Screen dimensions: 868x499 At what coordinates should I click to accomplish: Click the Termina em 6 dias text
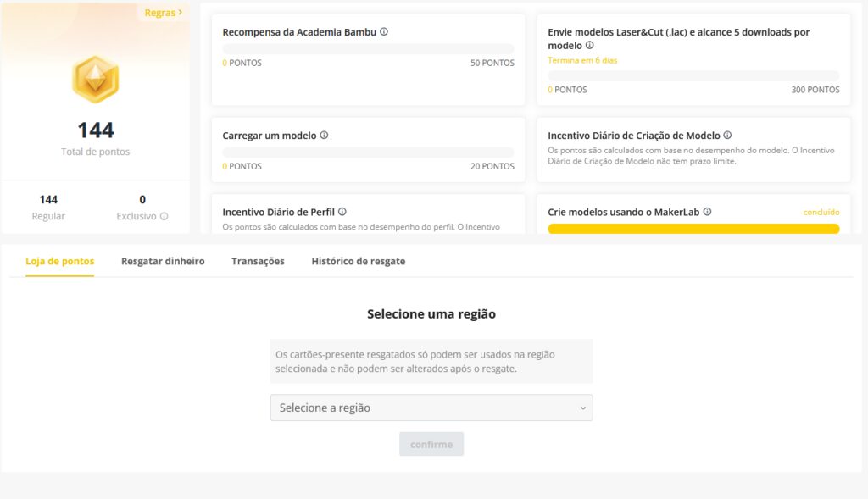click(x=582, y=60)
